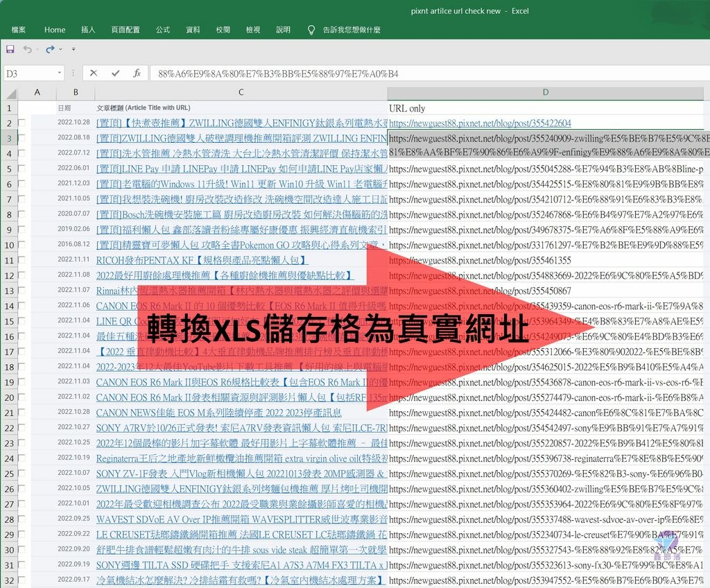This screenshot has height=588, width=710.
Task: Open the CANON NEWS佳能 EOS M article link
Action: click(218, 413)
